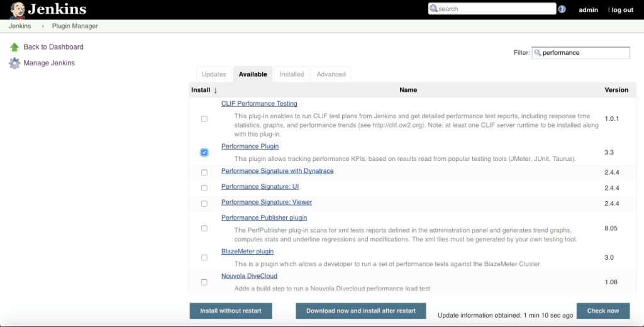The width and height of the screenshot is (644, 327).
Task: Open the Performance Signature with Dynatrace link
Action: tap(277, 171)
